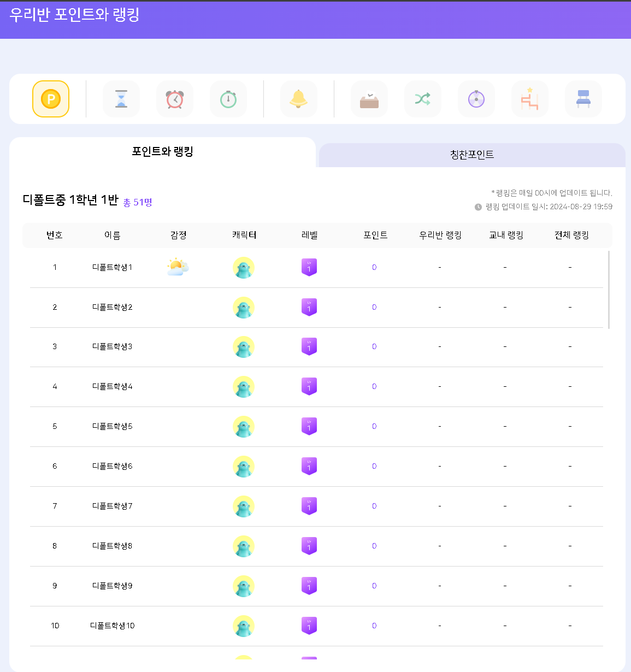
Task: Click the 우리반 랭킹 column header
Action: click(x=440, y=235)
